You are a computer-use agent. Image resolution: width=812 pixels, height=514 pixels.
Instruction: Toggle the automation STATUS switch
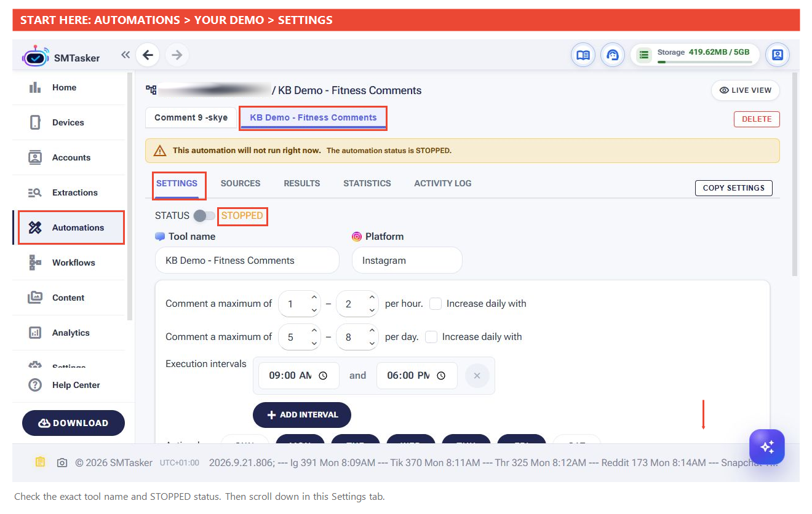tap(204, 216)
